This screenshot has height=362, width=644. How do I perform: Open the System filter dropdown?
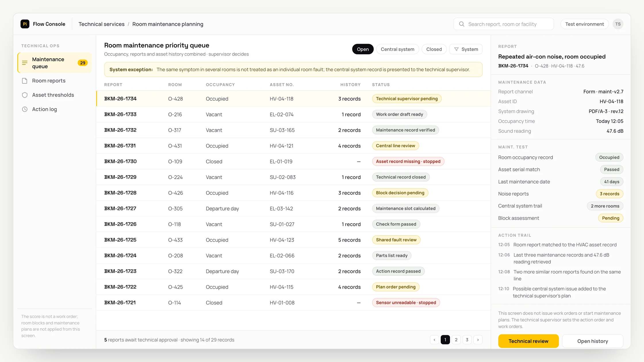pos(466,49)
